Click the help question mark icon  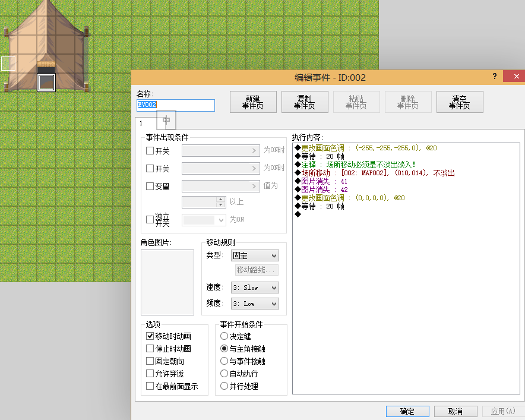495,77
